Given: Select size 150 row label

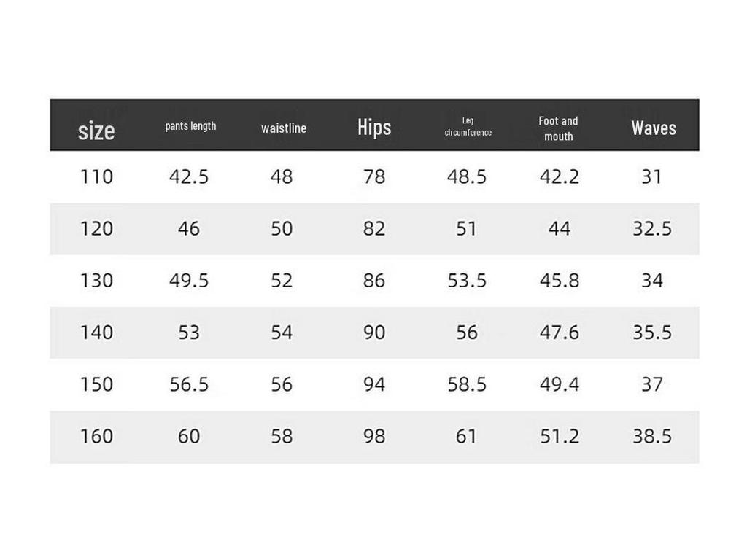Looking at the screenshot, I should pyautogui.click(x=97, y=384).
